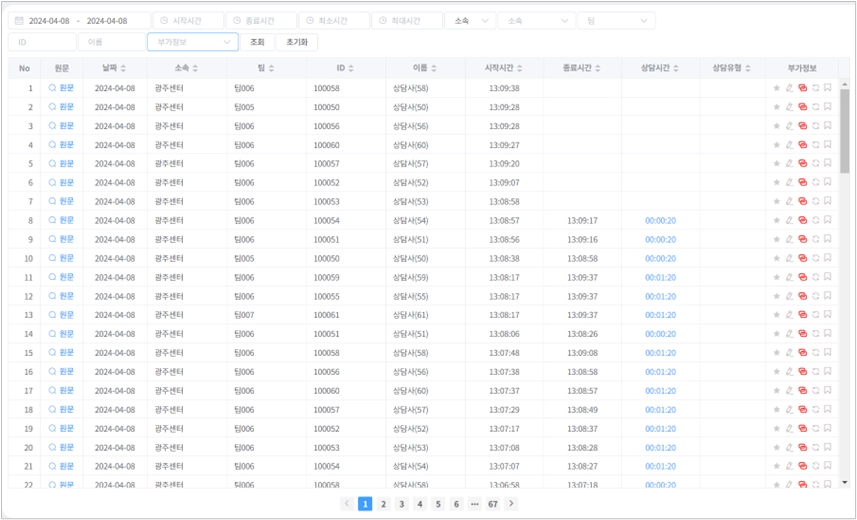Click the red chat icon in row 5
Viewport: 857px width, 520px height.
point(802,164)
